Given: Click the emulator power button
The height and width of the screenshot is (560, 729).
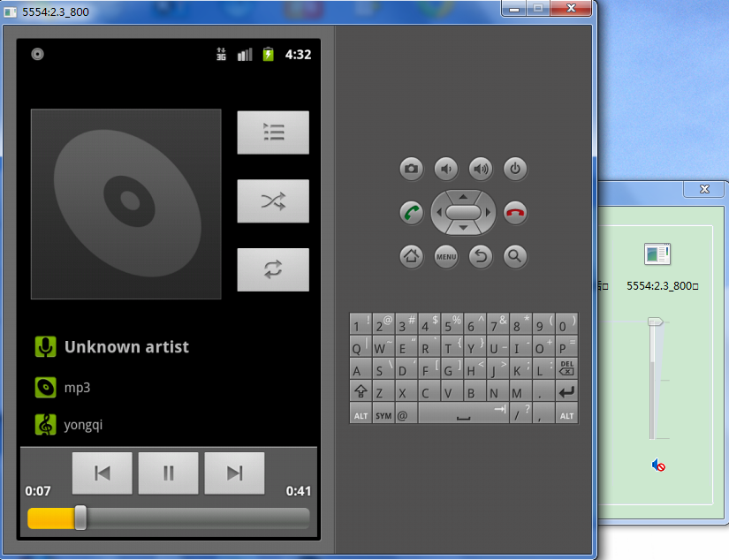Looking at the screenshot, I should coord(515,168).
